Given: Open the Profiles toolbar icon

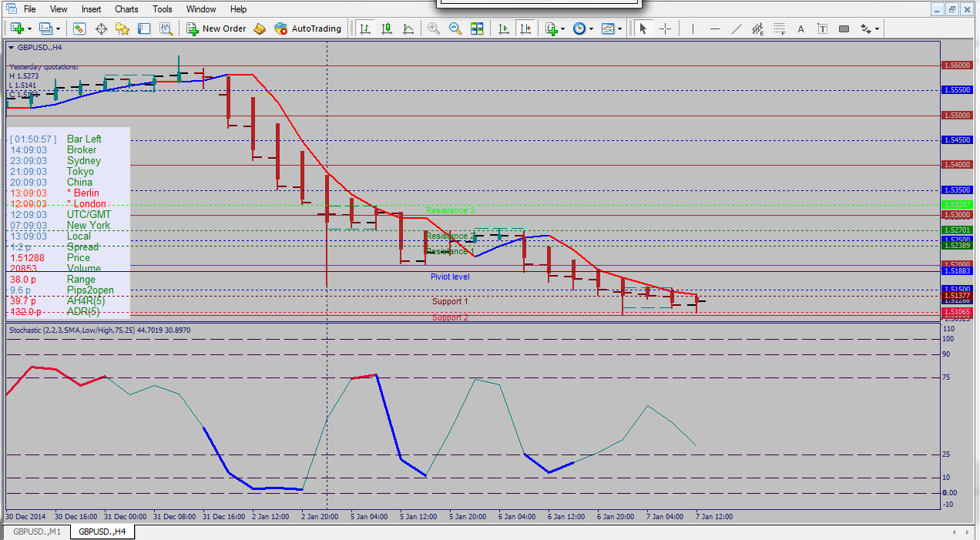Looking at the screenshot, I should (x=45, y=29).
